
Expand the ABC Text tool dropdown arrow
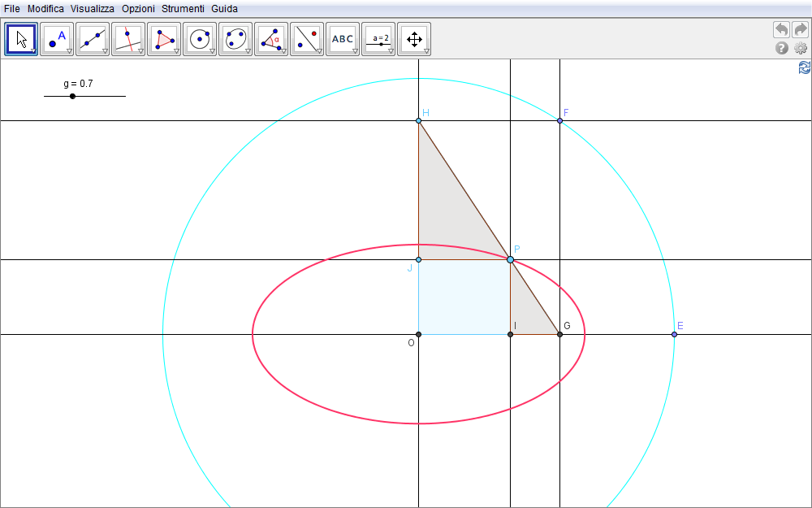tap(355, 51)
